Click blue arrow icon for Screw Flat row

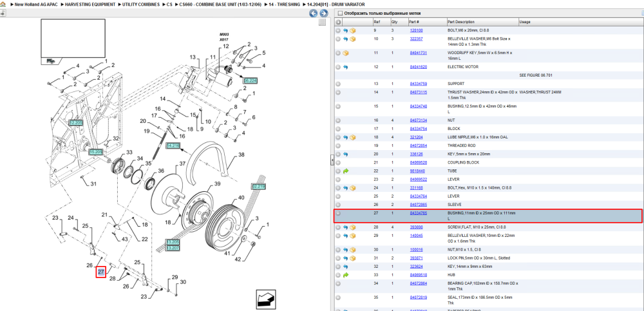tap(345, 227)
